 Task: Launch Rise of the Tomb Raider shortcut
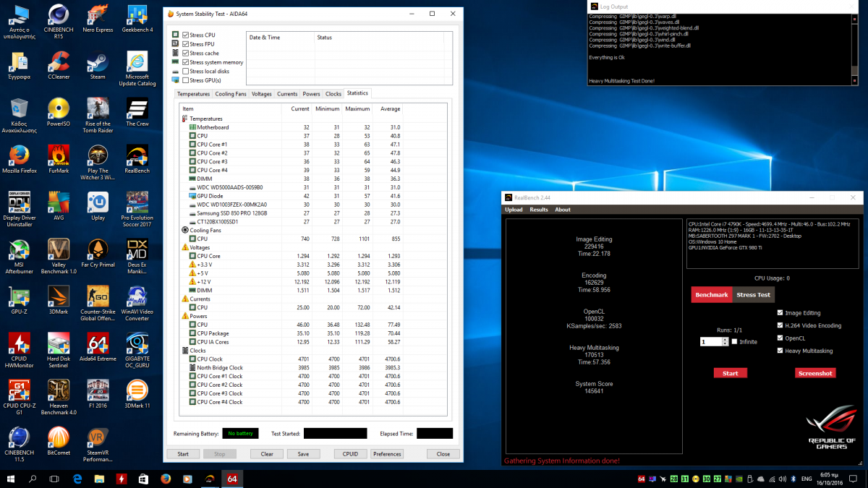coord(98,116)
